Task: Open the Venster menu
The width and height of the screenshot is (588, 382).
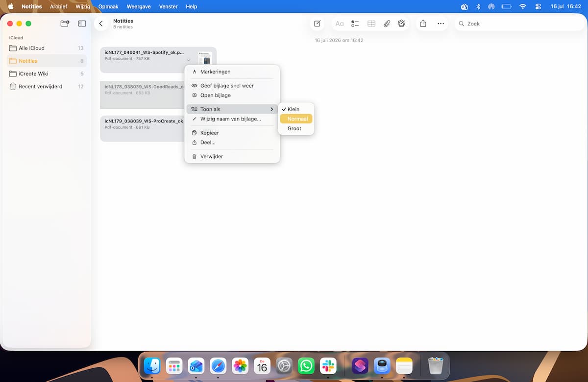Action: pyautogui.click(x=168, y=6)
